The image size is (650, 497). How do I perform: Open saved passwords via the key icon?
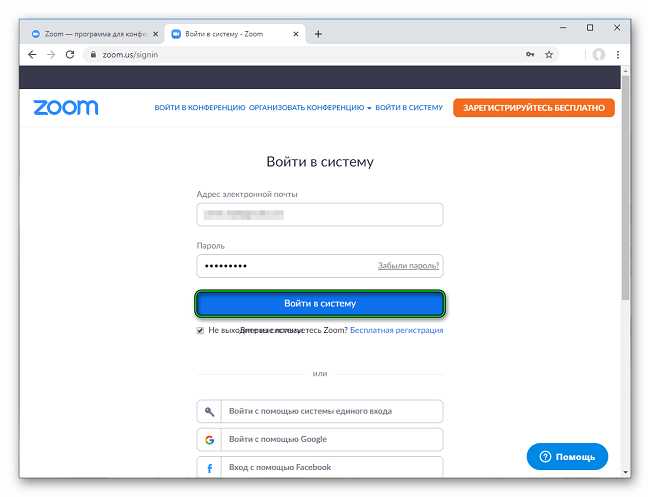point(530,54)
